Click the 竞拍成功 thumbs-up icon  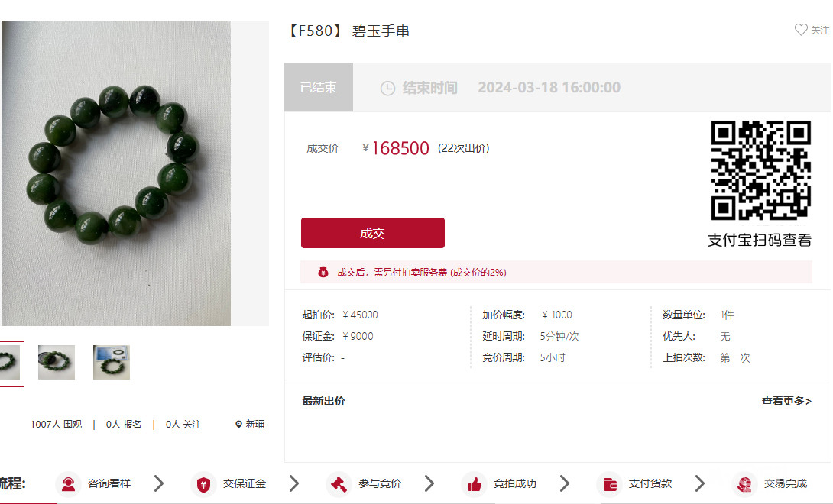coord(475,484)
